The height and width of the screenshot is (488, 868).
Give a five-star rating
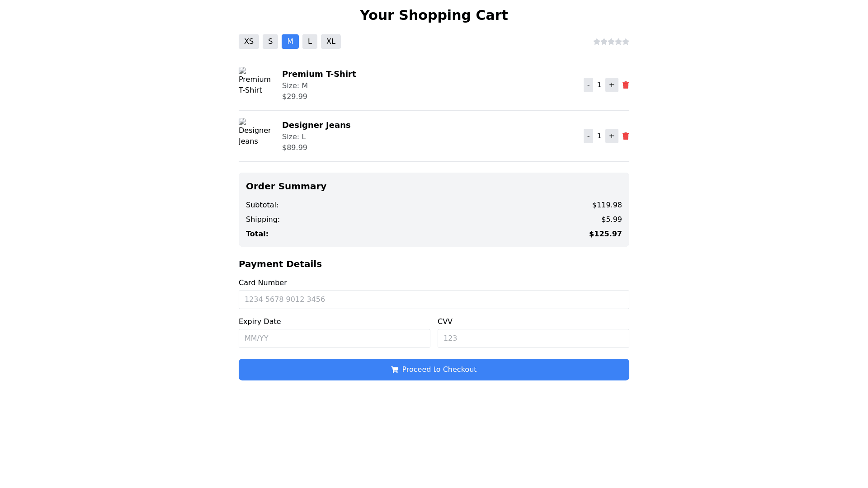626,42
